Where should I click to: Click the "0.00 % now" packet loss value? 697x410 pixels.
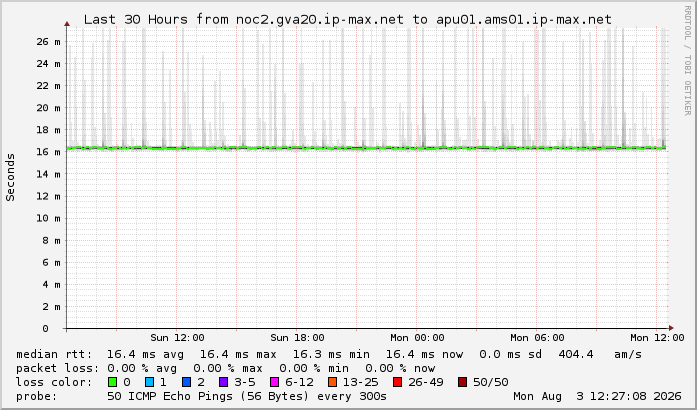coord(400,368)
